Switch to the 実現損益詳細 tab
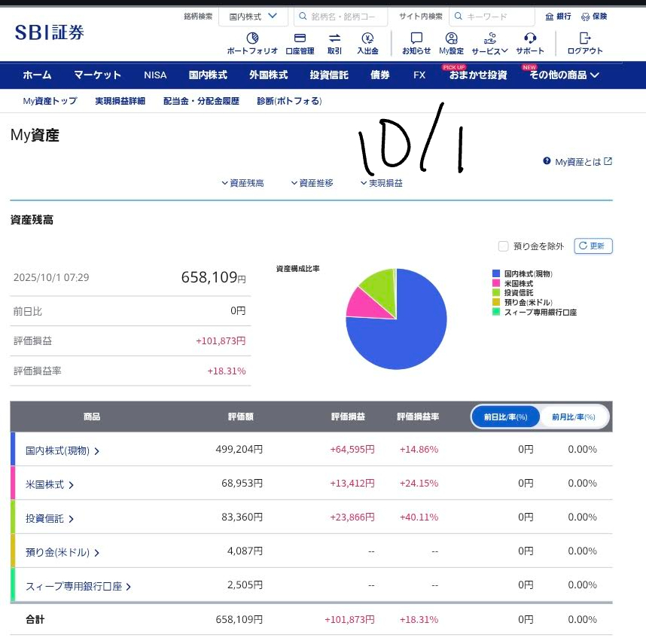 click(120, 101)
